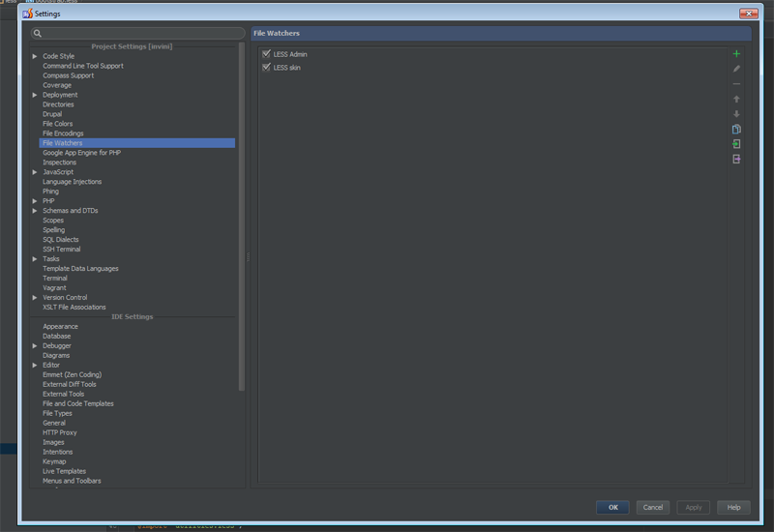
Task: Open SQL Dialects settings
Action: pos(60,239)
